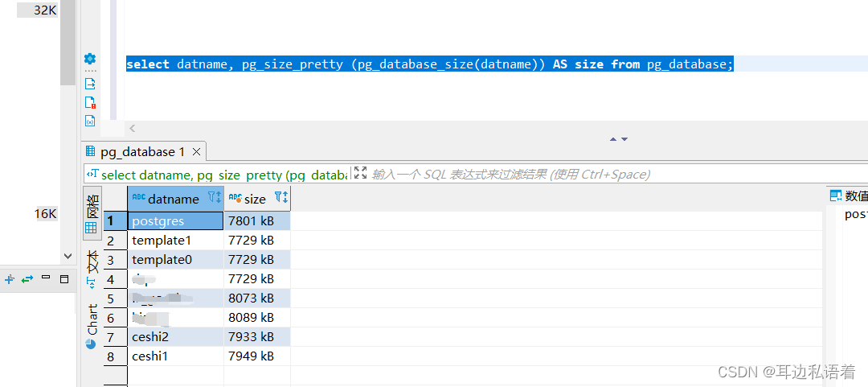Image resolution: width=868 pixels, height=387 pixels.
Task: Click the up arrow panel divider toggle
Action: point(613,139)
